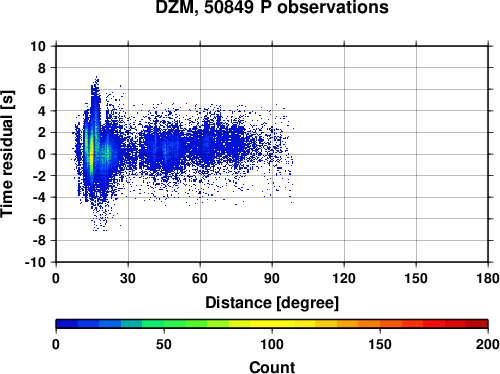The image size is (500, 374).
Task: Click the x-axis tick label 30
Action: tap(128, 278)
